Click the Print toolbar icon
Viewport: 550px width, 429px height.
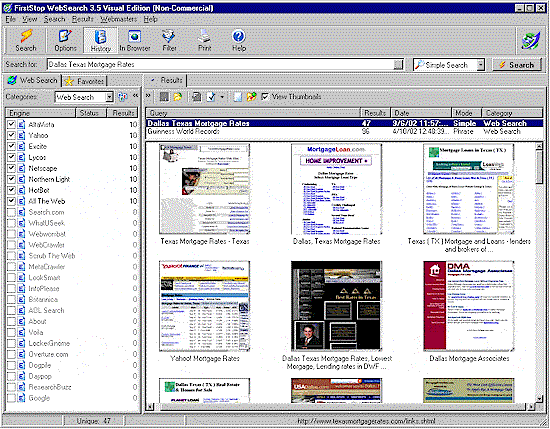pyautogui.click(x=204, y=40)
